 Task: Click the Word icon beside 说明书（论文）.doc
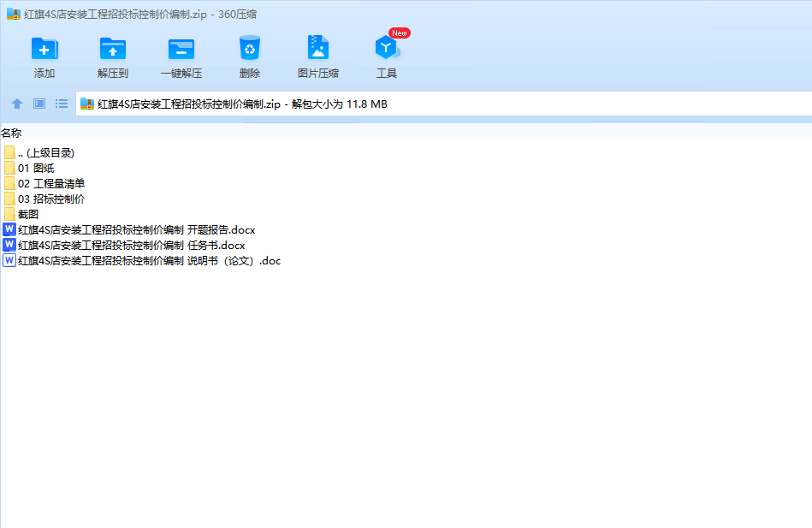(9, 260)
